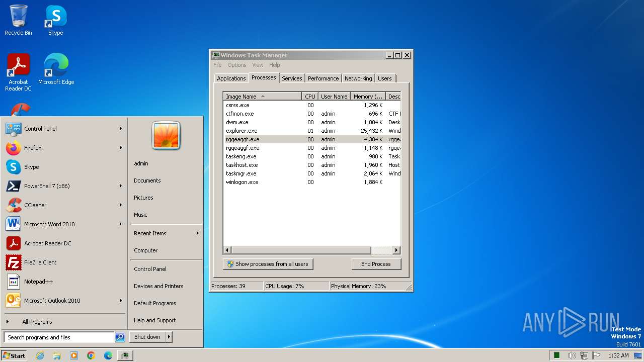Open Documents link in Start menu
Viewport: 644px width, 362px height.
[x=147, y=180]
